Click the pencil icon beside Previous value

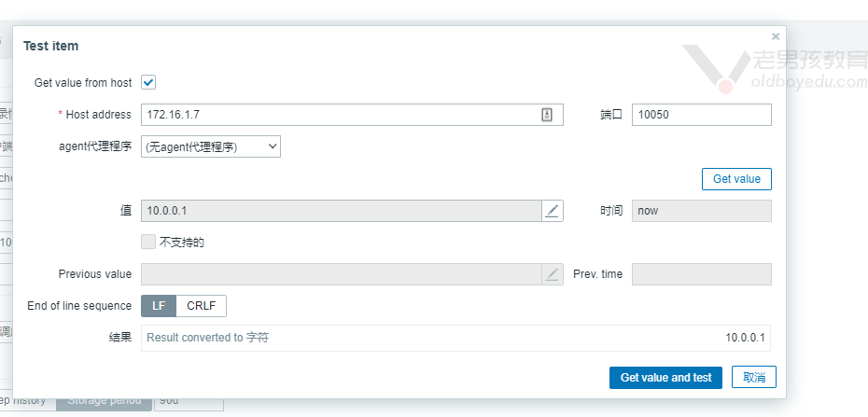tap(553, 274)
